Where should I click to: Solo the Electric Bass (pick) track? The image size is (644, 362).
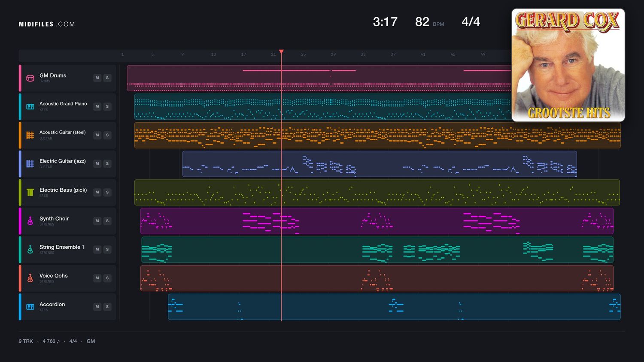[107, 192]
